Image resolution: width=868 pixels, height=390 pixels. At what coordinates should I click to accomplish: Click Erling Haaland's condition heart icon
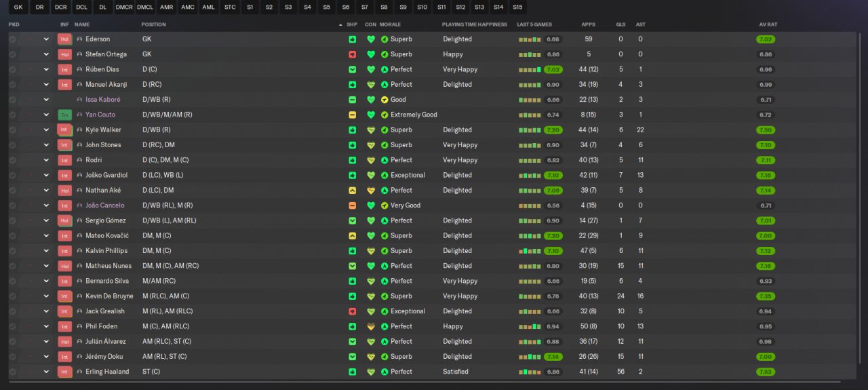point(370,372)
